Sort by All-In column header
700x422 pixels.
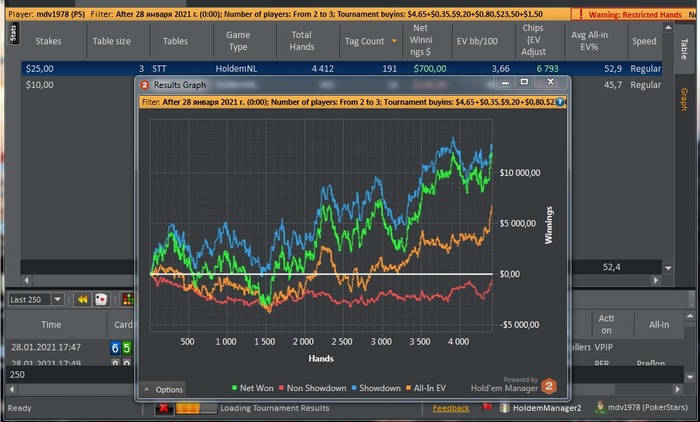coord(659,325)
